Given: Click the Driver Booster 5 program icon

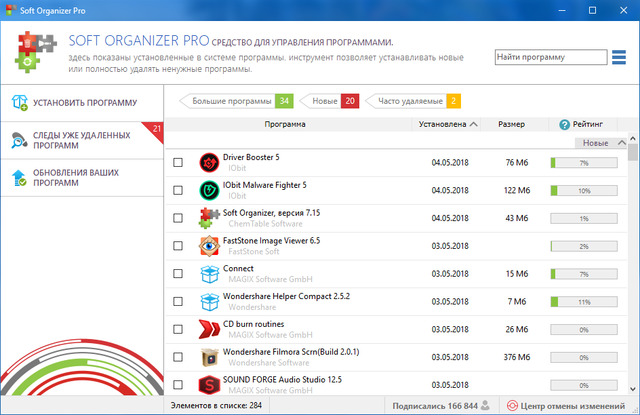Looking at the screenshot, I should (209, 162).
